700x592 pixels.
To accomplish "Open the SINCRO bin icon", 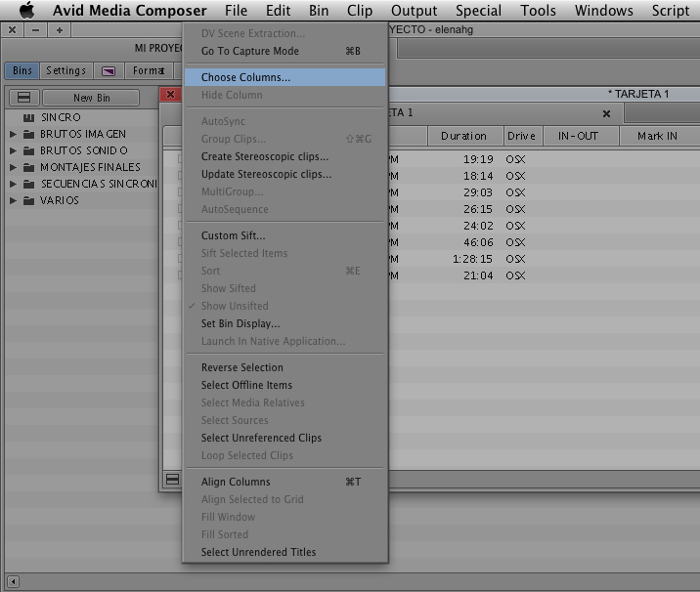I will pos(28,118).
